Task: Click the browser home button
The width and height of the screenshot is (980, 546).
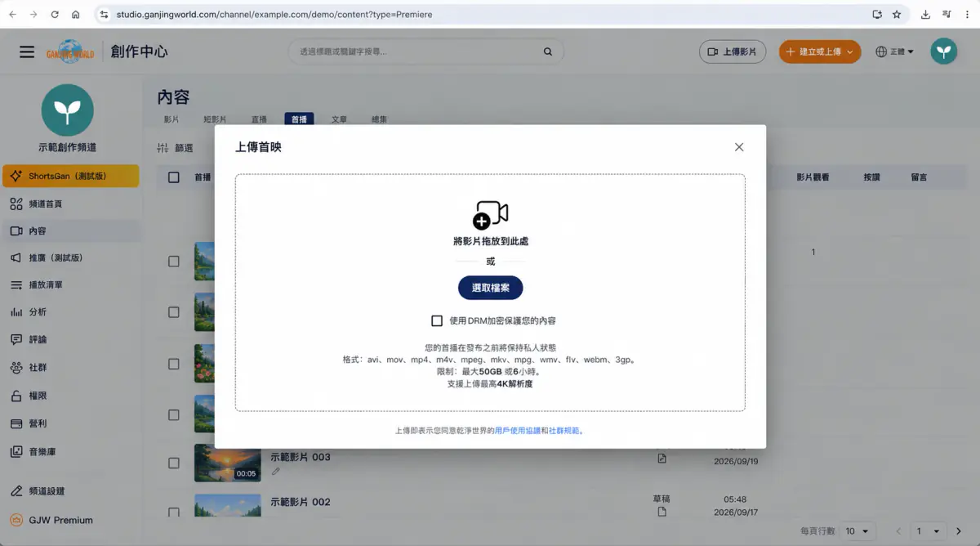Action: pyautogui.click(x=76, y=15)
